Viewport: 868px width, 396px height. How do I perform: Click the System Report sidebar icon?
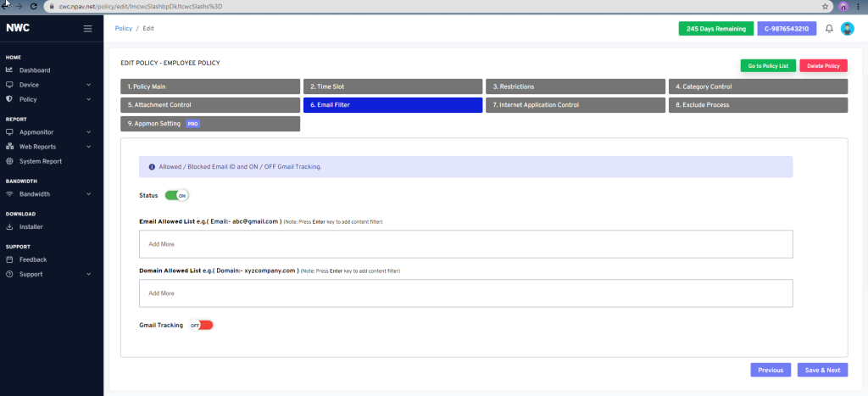click(10, 161)
